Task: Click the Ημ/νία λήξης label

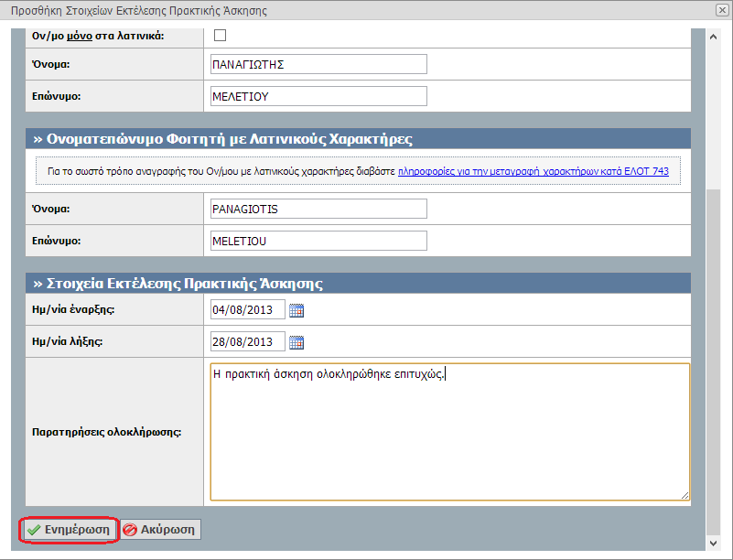Action: 68,341
